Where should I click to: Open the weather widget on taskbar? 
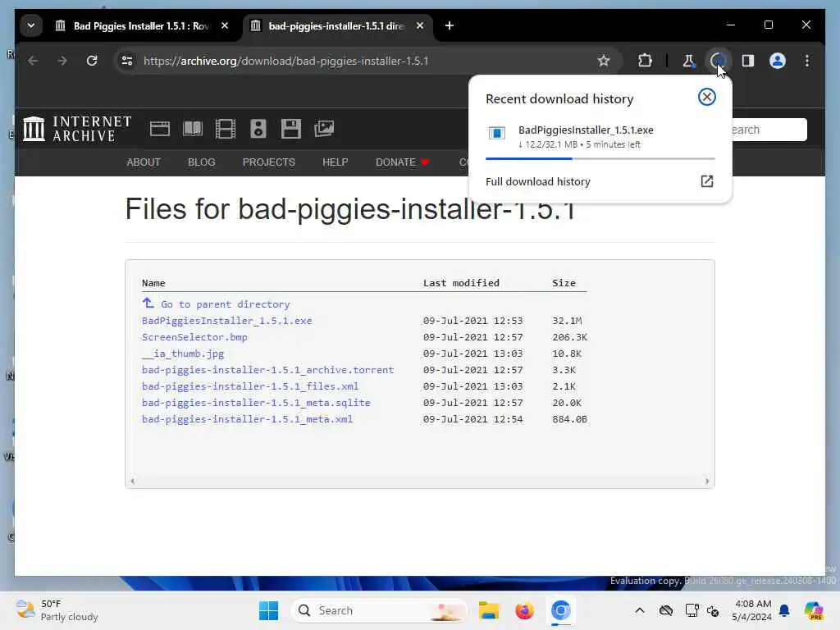coord(57,610)
